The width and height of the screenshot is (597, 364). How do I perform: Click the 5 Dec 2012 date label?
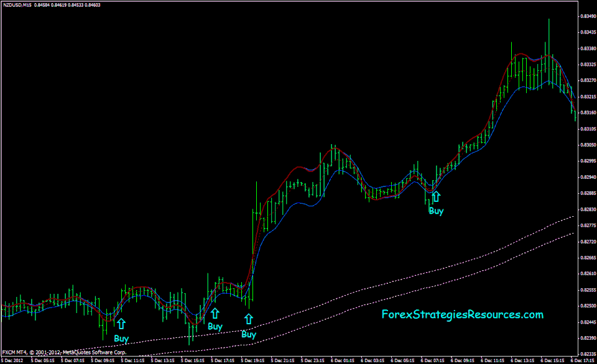click(x=12, y=360)
